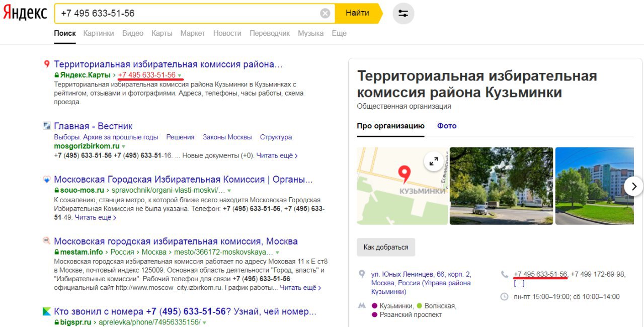Viewport: 644px width, 327px height.
Task: Click the Общественная организация label
Action: [404, 106]
